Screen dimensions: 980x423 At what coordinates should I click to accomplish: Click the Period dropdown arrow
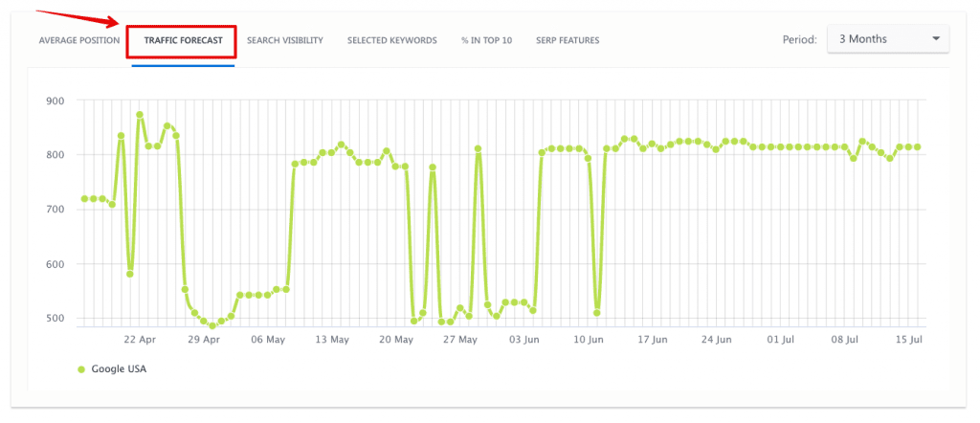pos(936,38)
